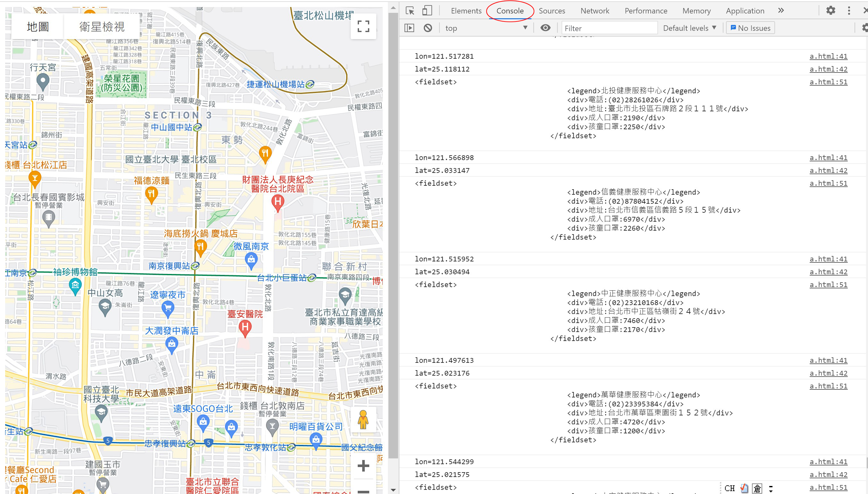Open the Elements tab
The image size is (868, 494).
466,11
